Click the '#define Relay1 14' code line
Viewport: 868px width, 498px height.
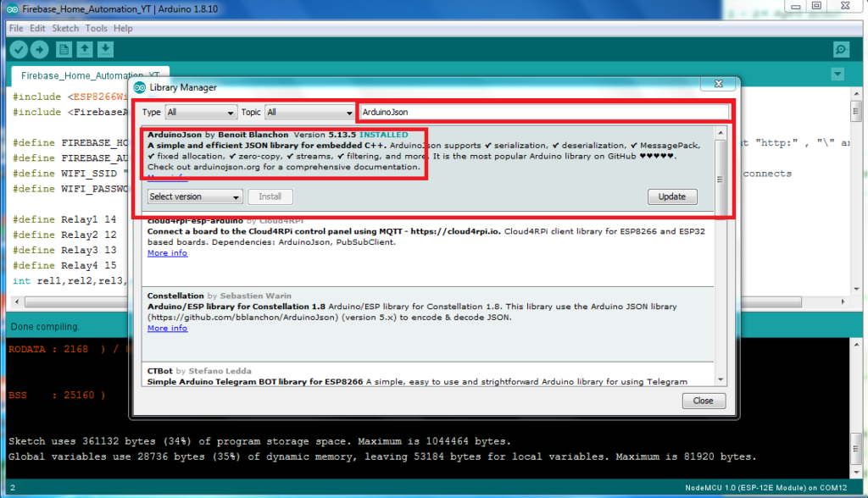(x=64, y=219)
